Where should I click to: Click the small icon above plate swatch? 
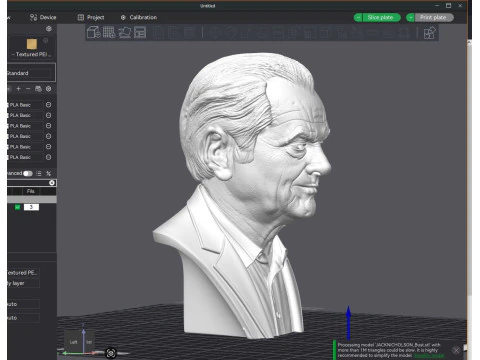pos(46,40)
